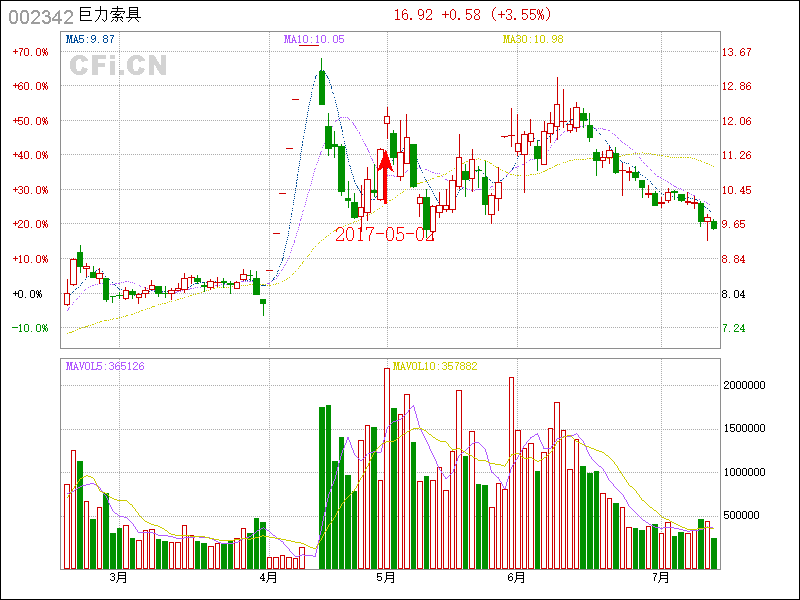Select the MA30:10.98 indicator label
Image resolution: width=800 pixels, height=600 pixels.
coord(533,39)
